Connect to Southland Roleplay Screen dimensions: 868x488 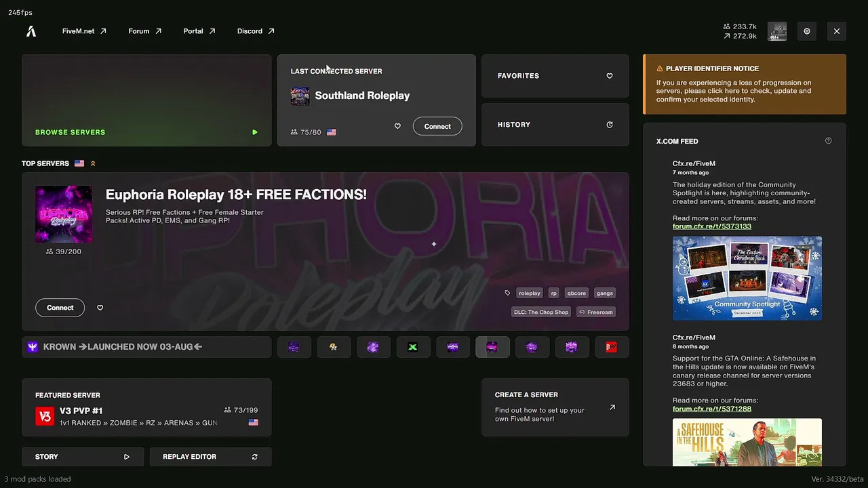[437, 126]
